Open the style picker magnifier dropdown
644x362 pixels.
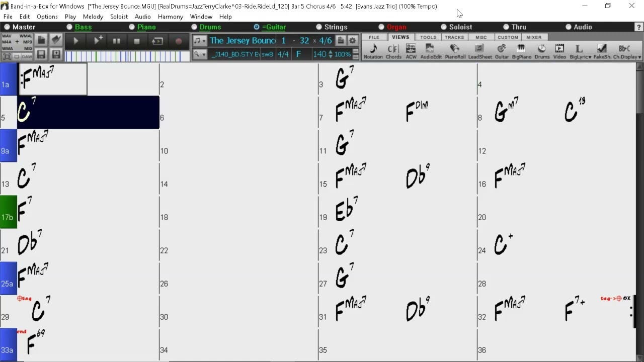(x=200, y=54)
